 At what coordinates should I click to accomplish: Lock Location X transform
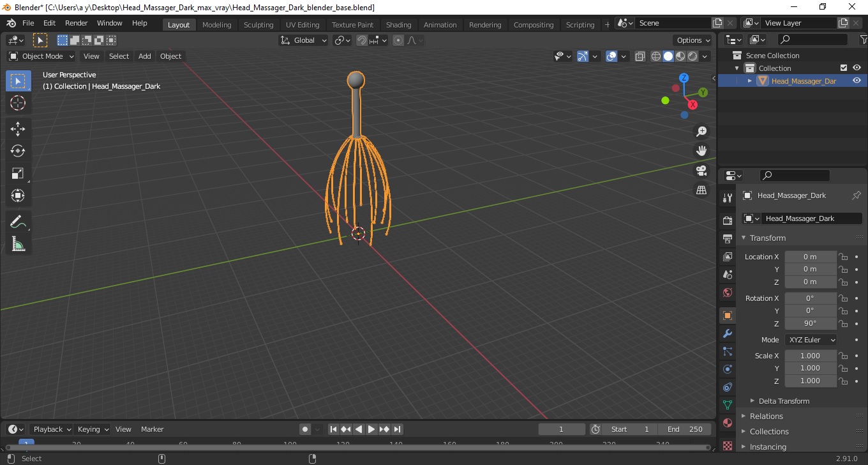pyautogui.click(x=843, y=257)
